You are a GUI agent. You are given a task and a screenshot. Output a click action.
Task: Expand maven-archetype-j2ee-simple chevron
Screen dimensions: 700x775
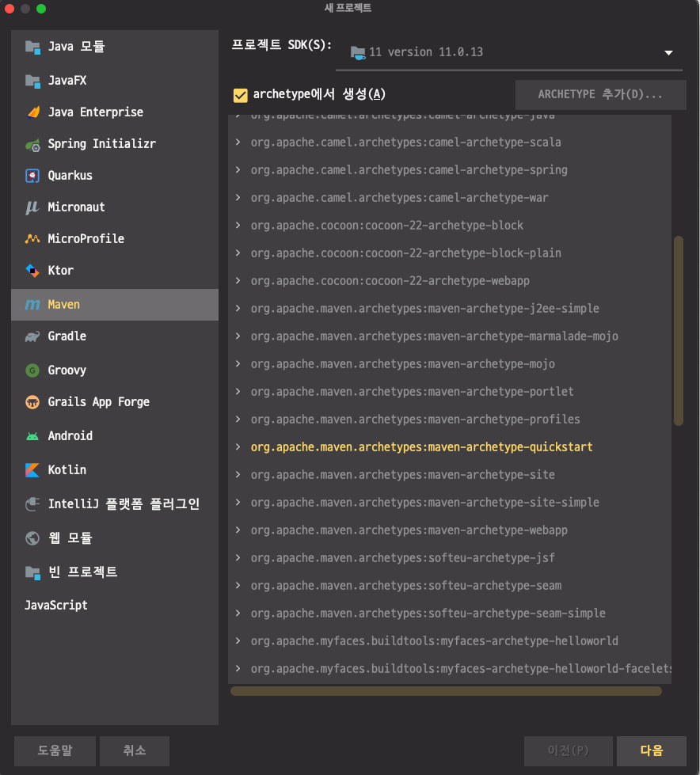[x=238, y=309]
